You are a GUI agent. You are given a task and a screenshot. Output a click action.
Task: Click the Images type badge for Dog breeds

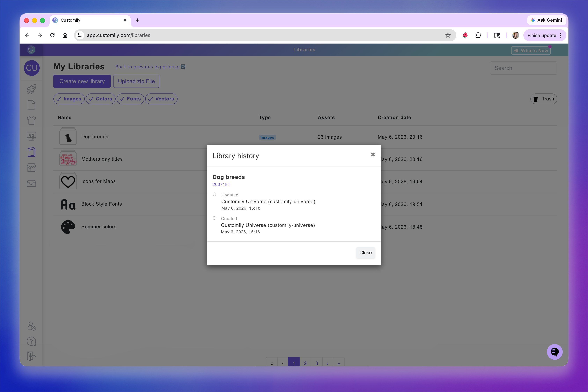pyautogui.click(x=267, y=137)
